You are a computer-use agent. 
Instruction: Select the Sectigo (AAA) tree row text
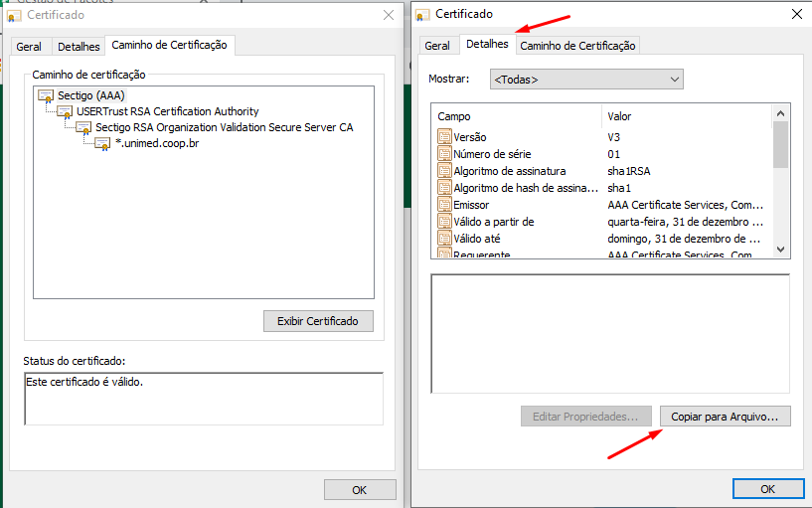[x=91, y=95]
